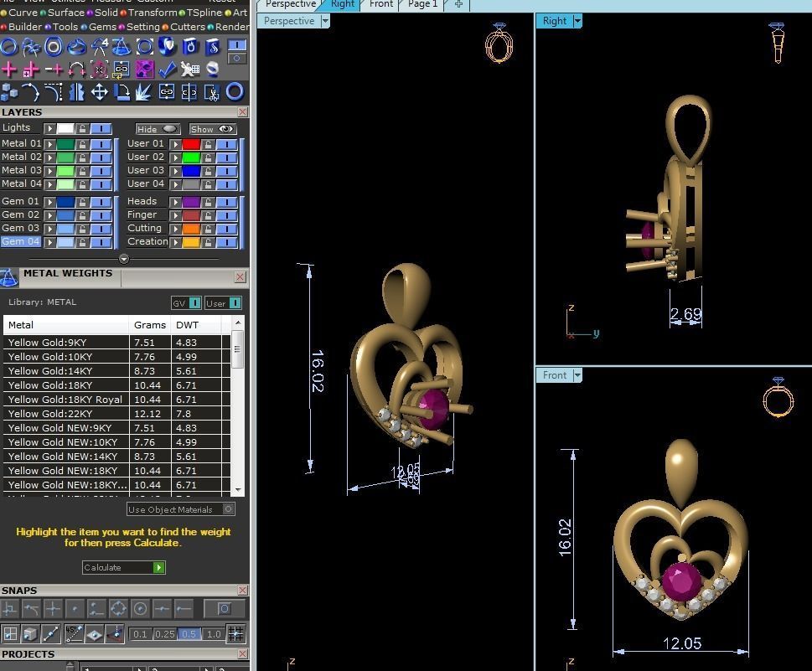
Task: Expand the Creation layer arrow
Action: pyautogui.click(x=175, y=242)
